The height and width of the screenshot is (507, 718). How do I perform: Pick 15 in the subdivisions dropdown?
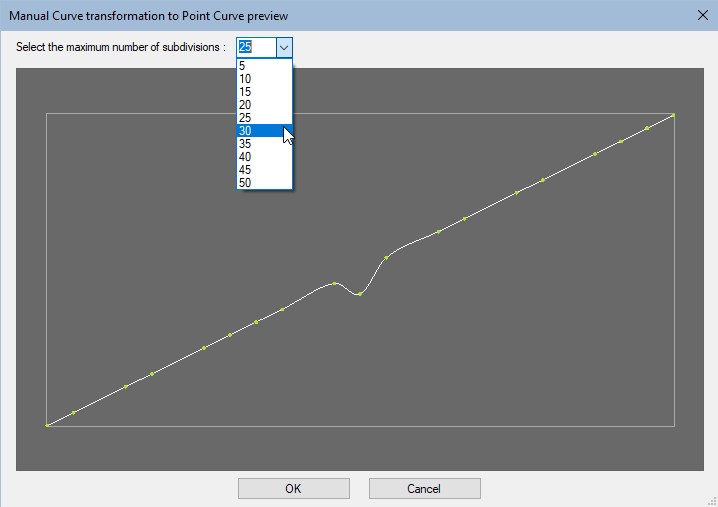(264, 92)
